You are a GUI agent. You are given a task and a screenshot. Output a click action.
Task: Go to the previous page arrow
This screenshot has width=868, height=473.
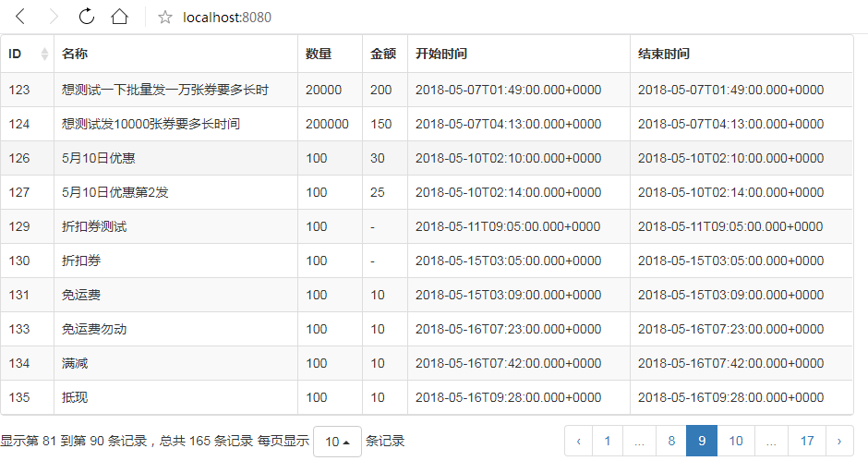578,442
